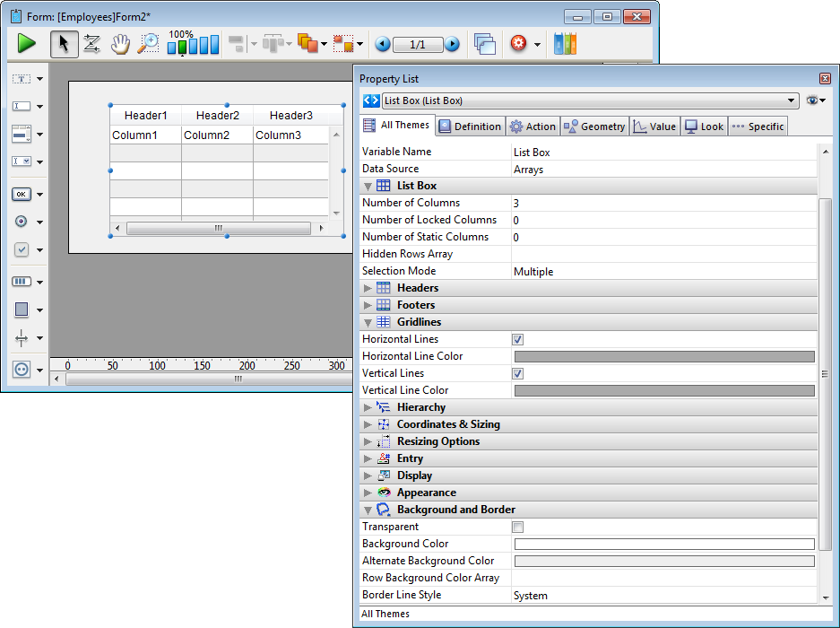The width and height of the screenshot is (840, 628).
Task: Click the Selection Mode Multiple value
Action: coord(533,272)
